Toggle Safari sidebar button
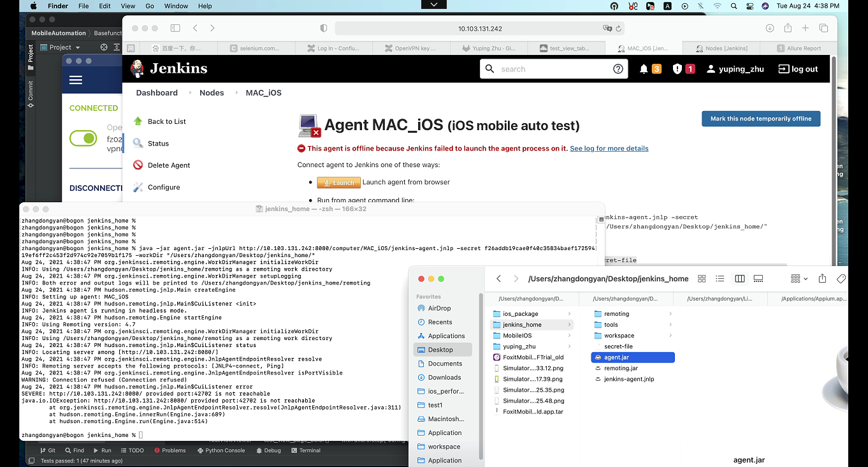The image size is (868, 467). point(175,28)
